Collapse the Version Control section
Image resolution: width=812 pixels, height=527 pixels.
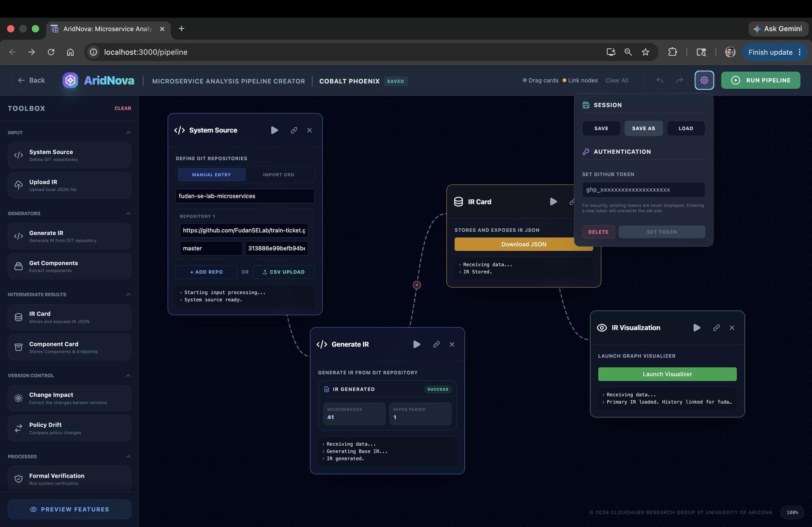[x=128, y=376]
